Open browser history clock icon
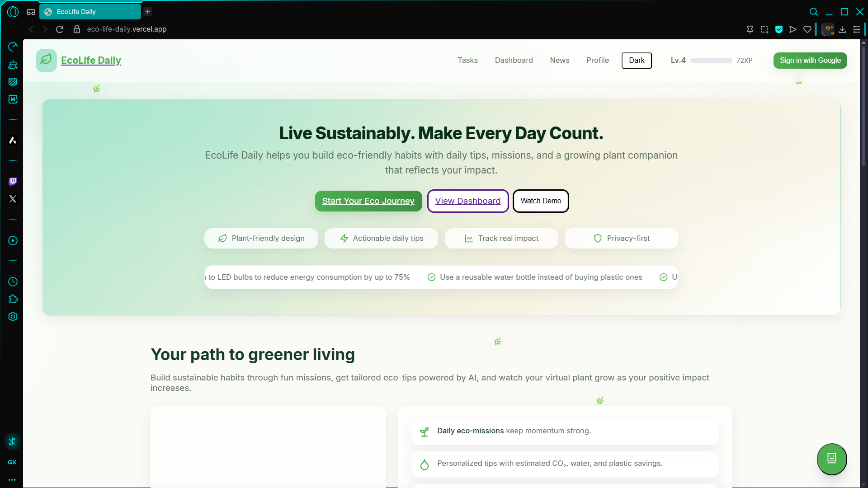 pos(13,282)
